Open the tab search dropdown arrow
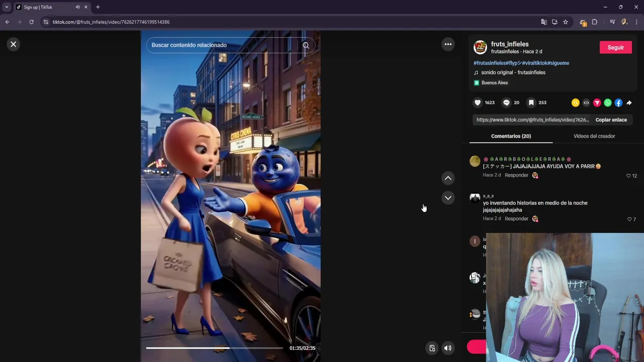This screenshot has width=644, height=362. (7, 7)
